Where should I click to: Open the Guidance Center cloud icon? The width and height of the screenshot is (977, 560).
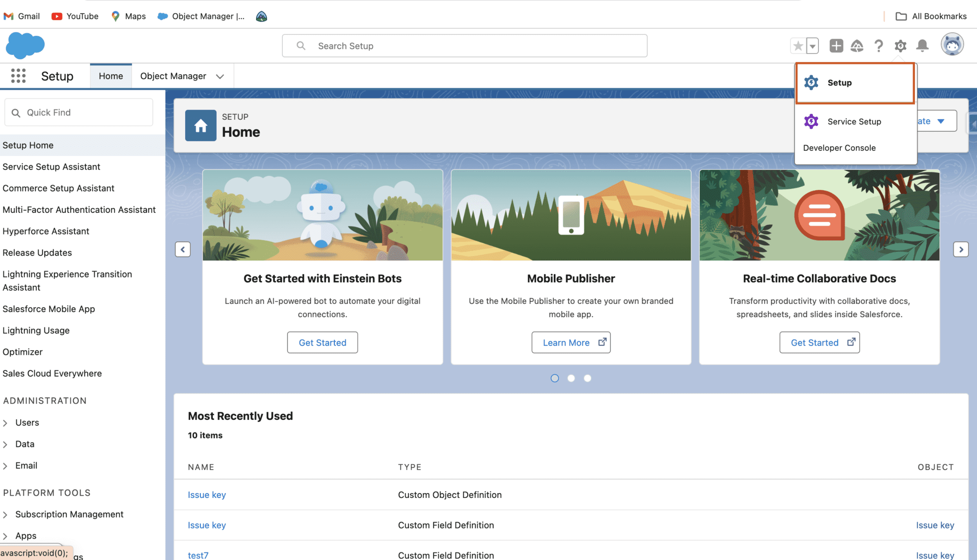click(x=857, y=45)
